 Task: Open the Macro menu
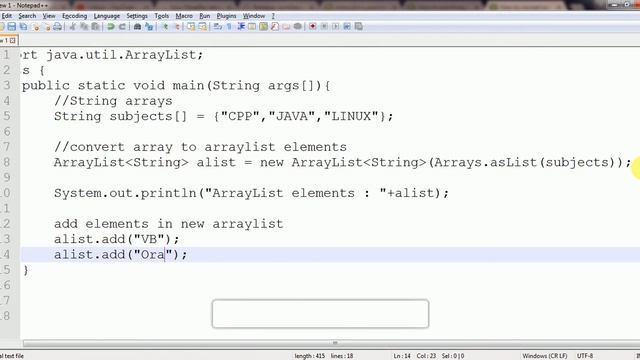pos(184,16)
